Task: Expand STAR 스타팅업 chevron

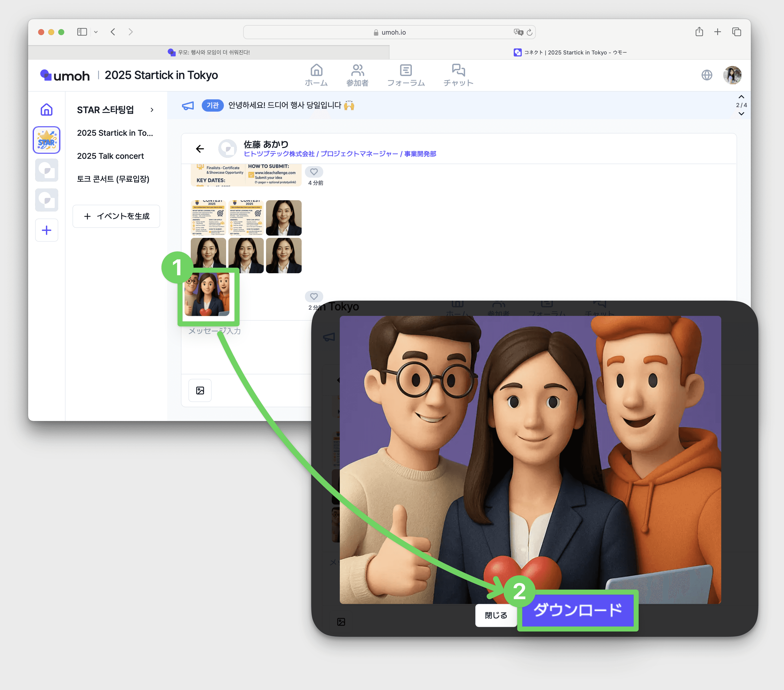Action: 152,110
